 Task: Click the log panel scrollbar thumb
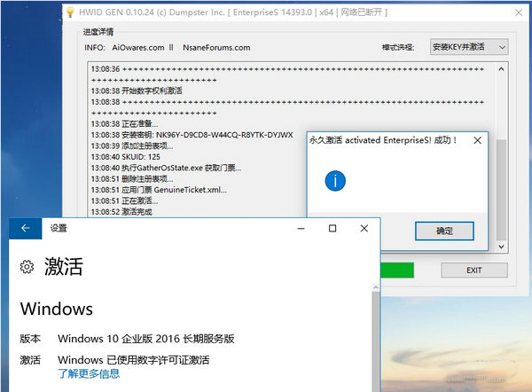point(501,190)
